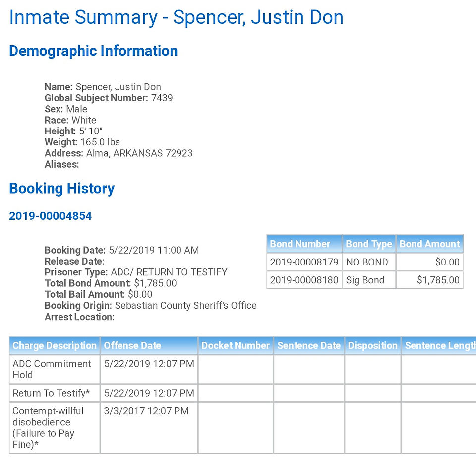
Task: Select the Demographic Information heading
Action: pyautogui.click(x=93, y=51)
